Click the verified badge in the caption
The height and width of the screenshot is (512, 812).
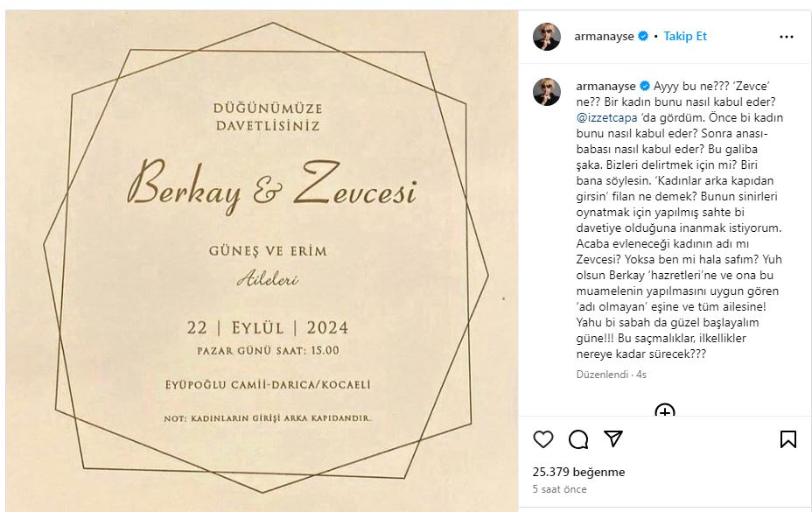point(645,86)
